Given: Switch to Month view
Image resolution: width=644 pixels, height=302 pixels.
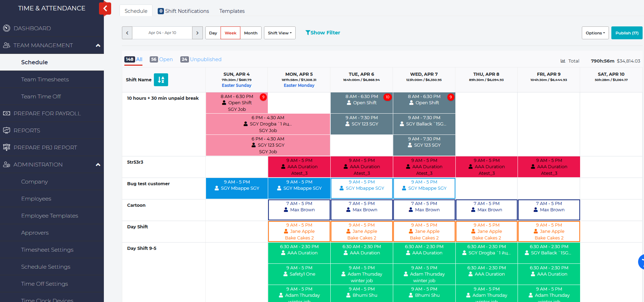Looking at the screenshot, I should tap(250, 33).
